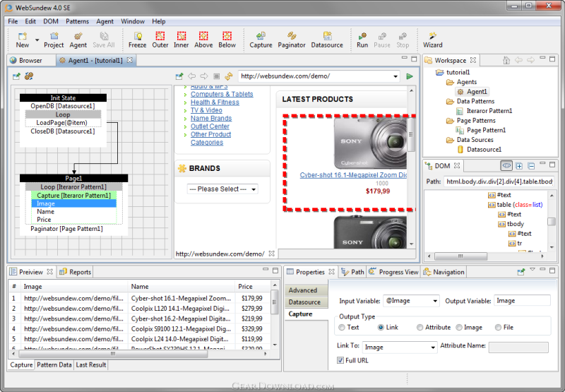Select the Advanced properties section

pos(306,290)
